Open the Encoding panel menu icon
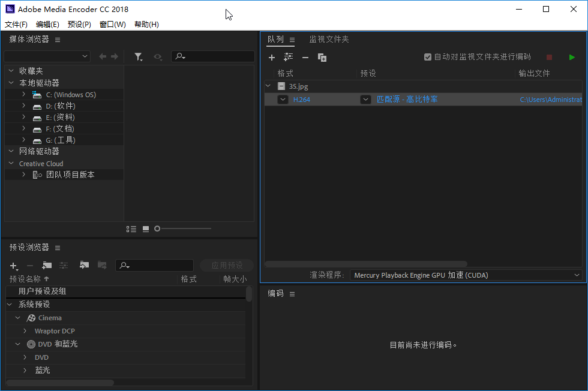The width and height of the screenshot is (588, 391). point(292,294)
